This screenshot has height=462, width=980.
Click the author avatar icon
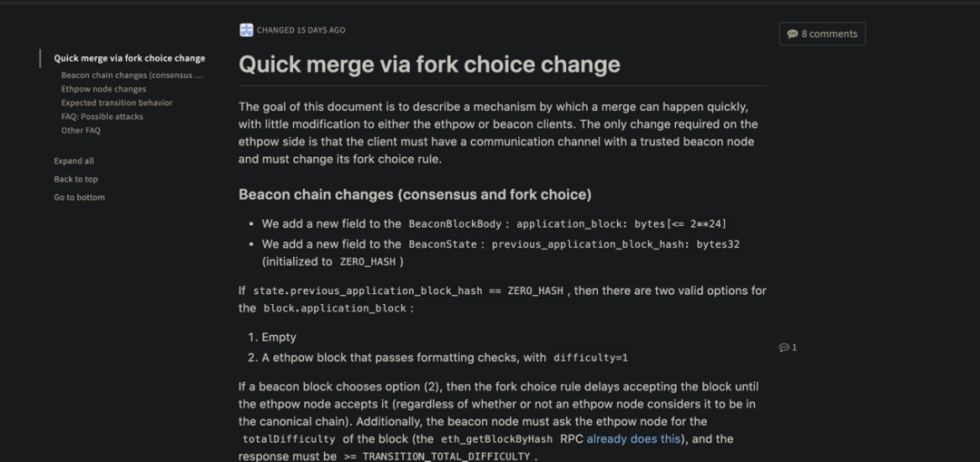point(246,30)
